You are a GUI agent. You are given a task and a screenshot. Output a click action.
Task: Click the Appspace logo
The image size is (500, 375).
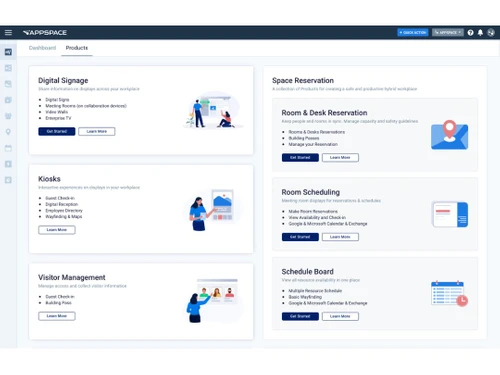click(x=45, y=33)
